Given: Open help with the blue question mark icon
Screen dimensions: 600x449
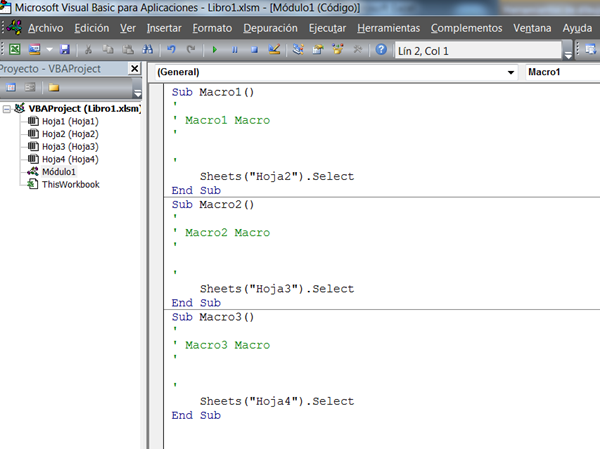Looking at the screenshot, I should tap(381, 49).
